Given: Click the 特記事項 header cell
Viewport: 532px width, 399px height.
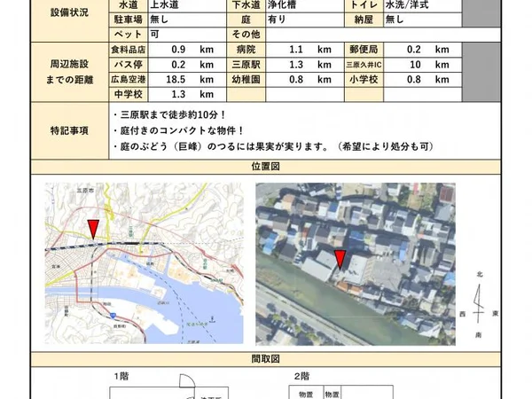Looking at the screenshot, I should (69, 130).
